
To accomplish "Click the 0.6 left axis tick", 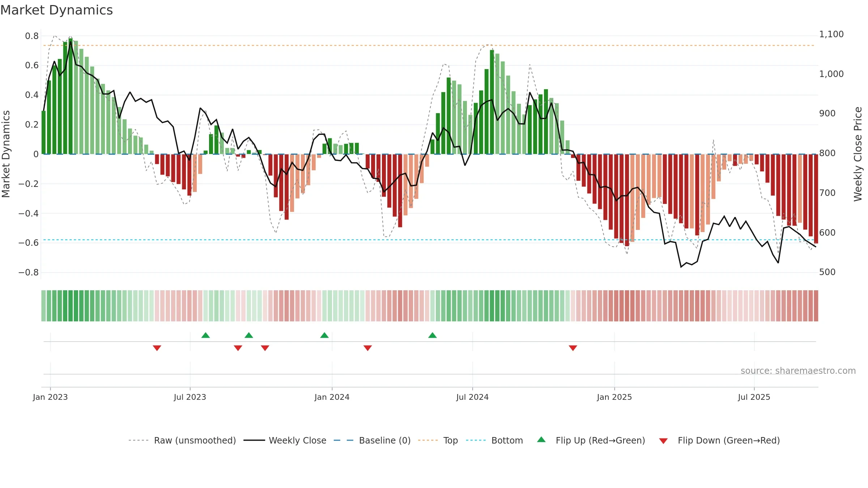I will pyautogui.click(x=32, y=65).
